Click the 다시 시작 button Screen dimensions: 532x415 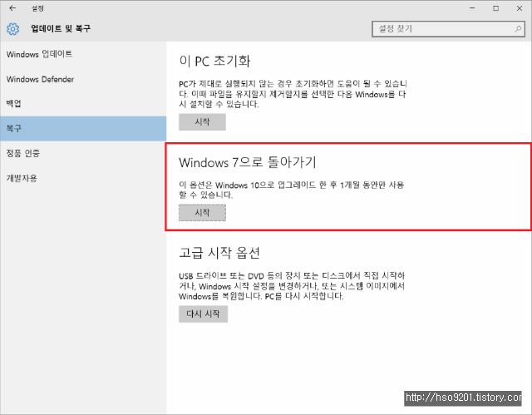[203, 314]
